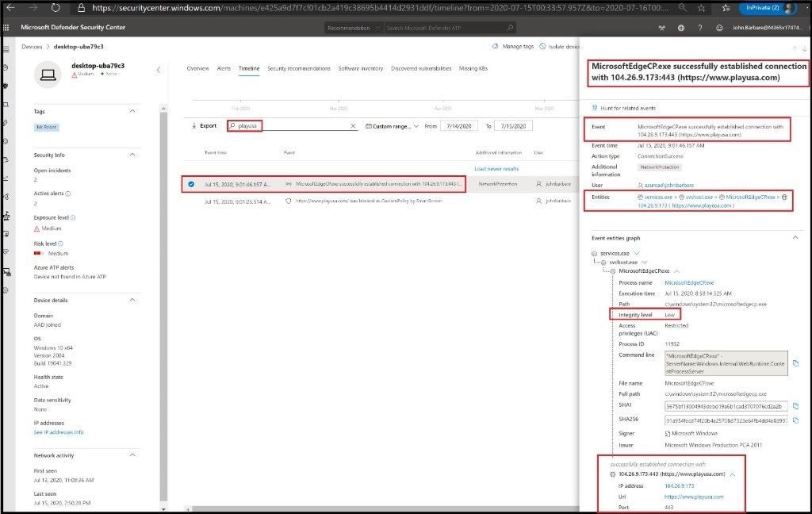
Task: Click the Active alerts info icon
Action: pos(68,194)
